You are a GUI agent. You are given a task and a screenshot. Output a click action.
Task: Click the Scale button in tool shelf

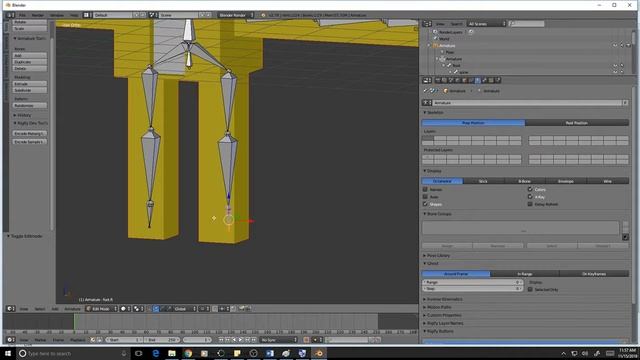pyautogui.click(x=29, y=29)
